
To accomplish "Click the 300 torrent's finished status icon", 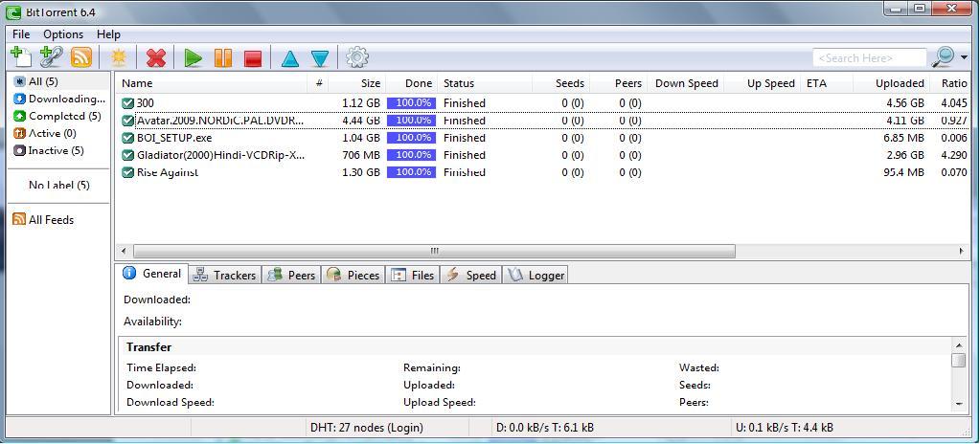I will click(128, 103).
